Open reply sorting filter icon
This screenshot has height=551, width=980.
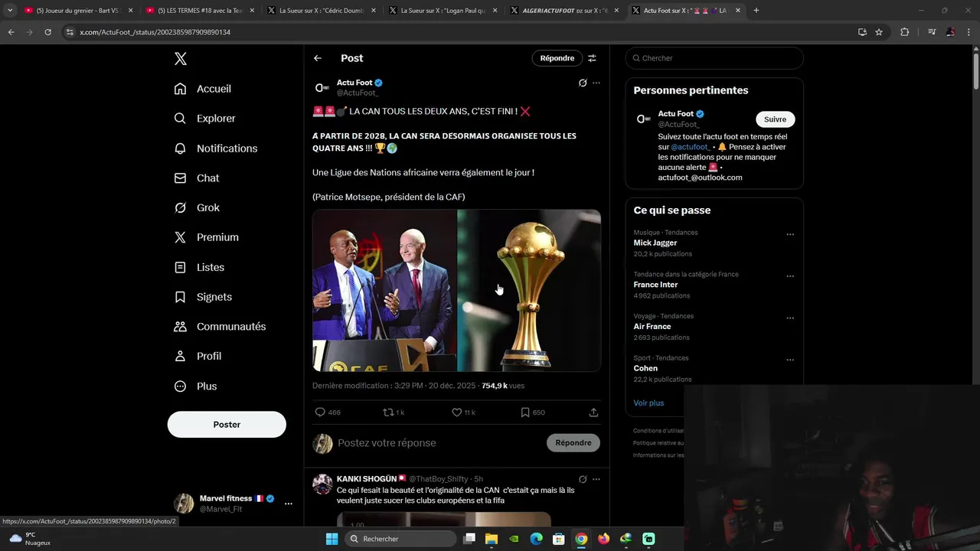592,58
